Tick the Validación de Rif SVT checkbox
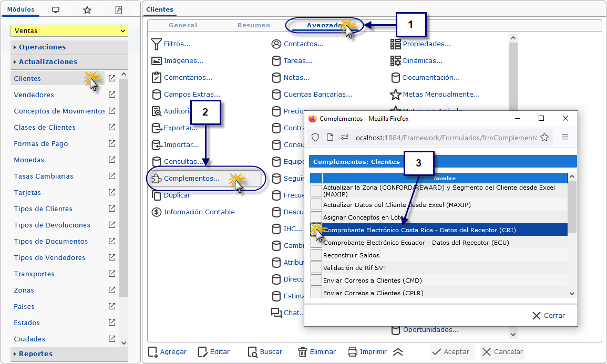This screenshot has width=607, height=364. [x=316, y=268]
